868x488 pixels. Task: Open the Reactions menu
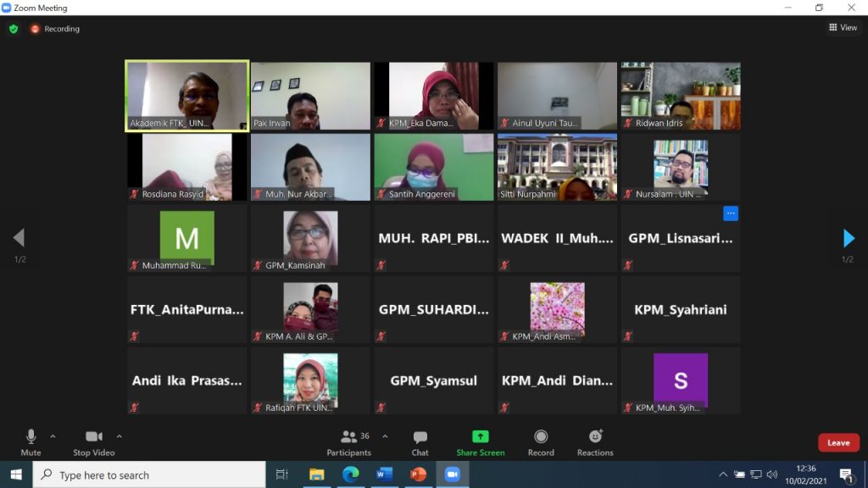595,441
